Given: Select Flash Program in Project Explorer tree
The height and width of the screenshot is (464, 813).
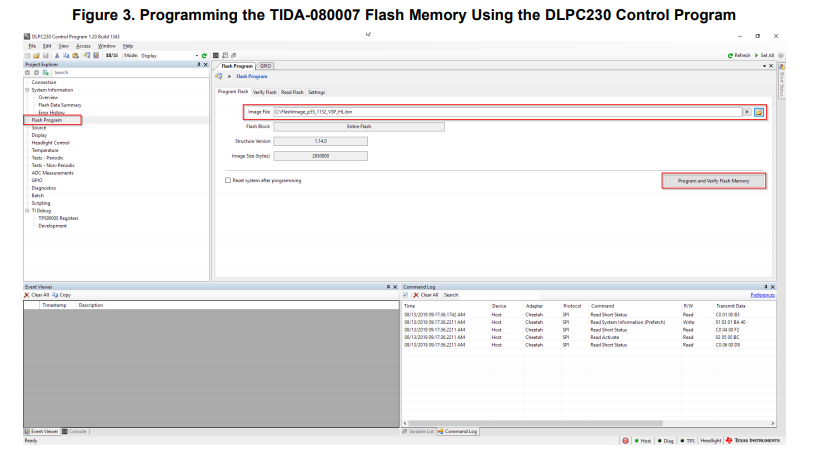Looking at the screenshot, I should 47,120.
